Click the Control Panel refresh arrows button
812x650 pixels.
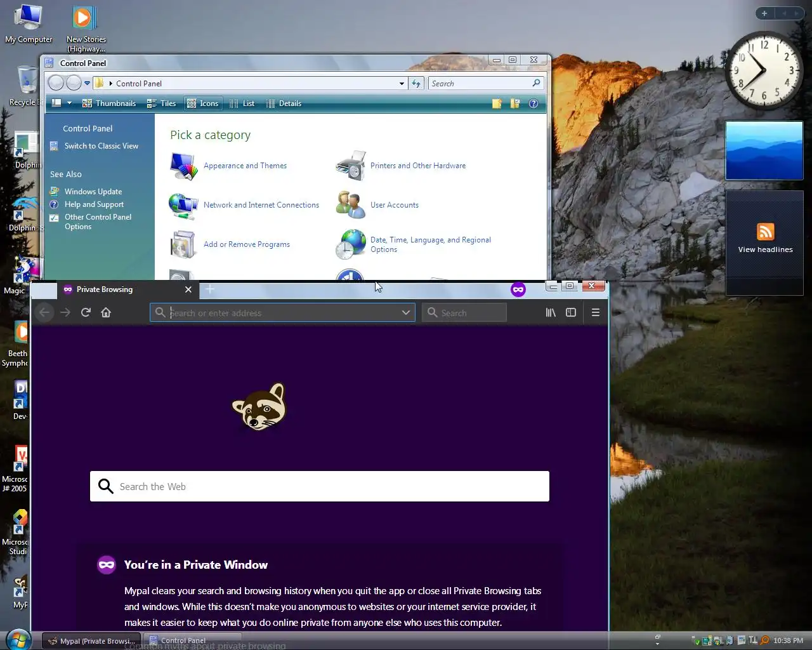(x=416, y=83)
